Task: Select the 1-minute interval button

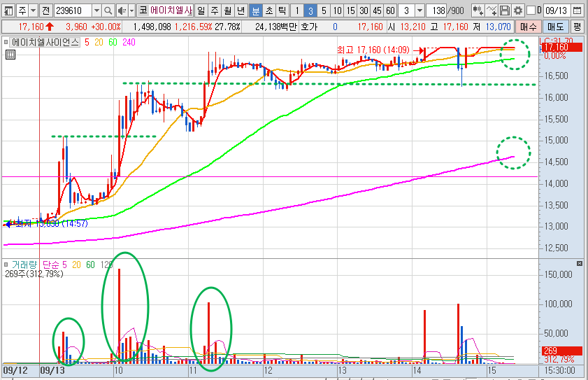Action: 297,10
